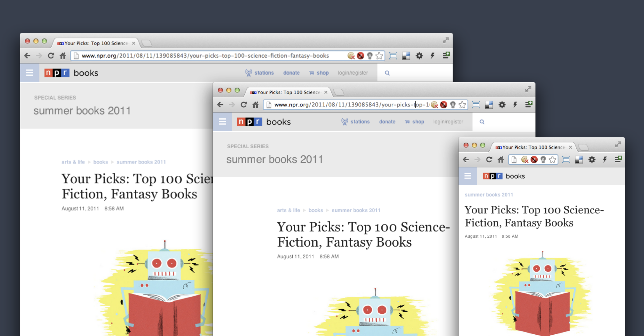The width and height of the screenshot is (644, 336).
Task: Click home icon in middle browser window
Action: (256, 105)
